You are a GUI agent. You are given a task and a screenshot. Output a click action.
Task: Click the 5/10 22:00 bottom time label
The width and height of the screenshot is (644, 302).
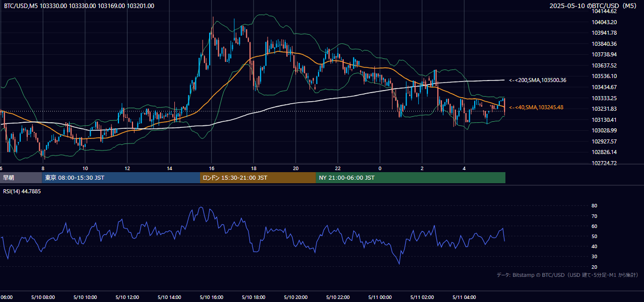pyautogui.click(x=338, y=297)
